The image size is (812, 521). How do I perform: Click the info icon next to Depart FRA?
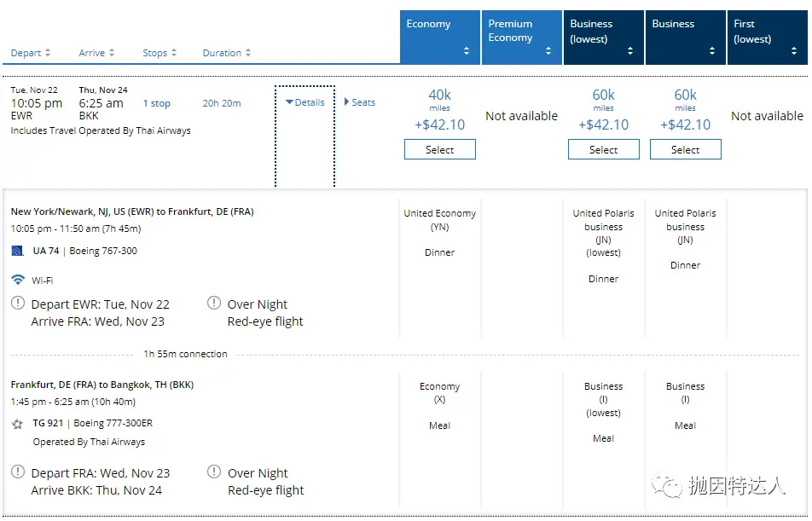click(x=18, y=472)
